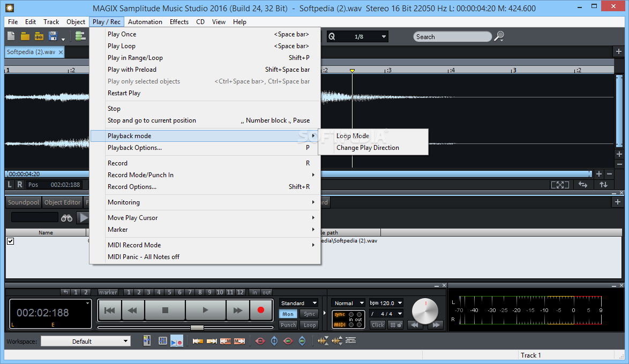
Task: Click the Soundpool preview play button
Action: (84, 218)
